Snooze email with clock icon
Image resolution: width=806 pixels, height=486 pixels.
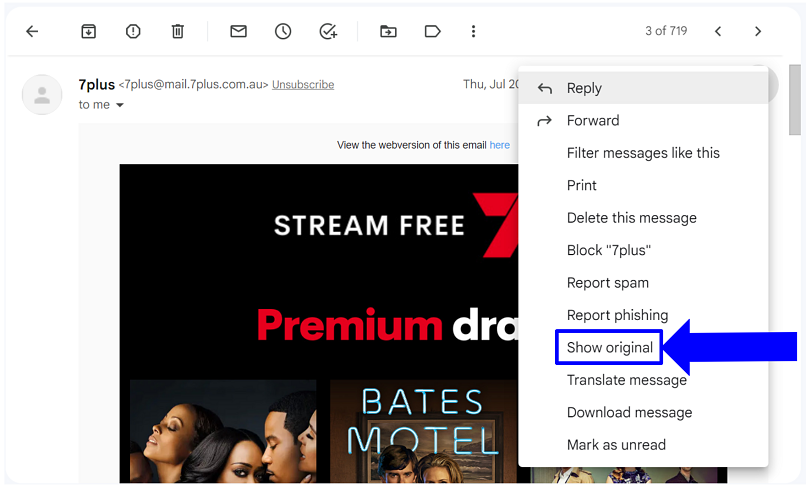click(x=283, y=31)
